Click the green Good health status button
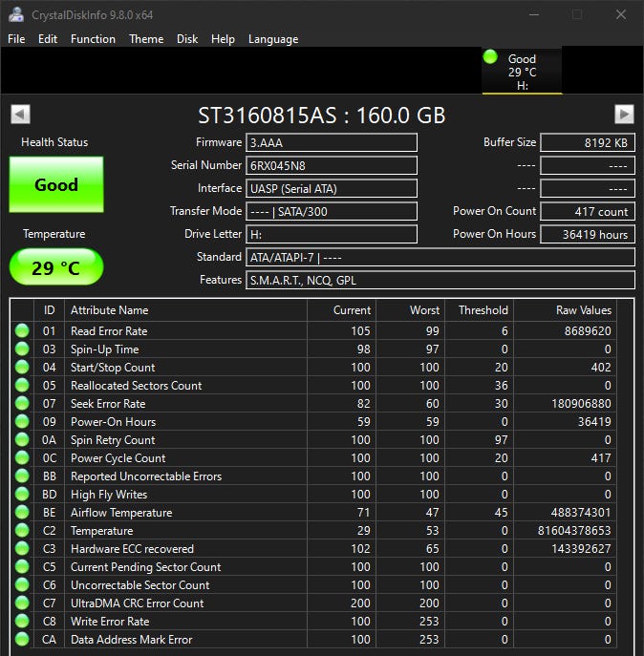Screen dimensions: 644x656 [x=56, y=185]
